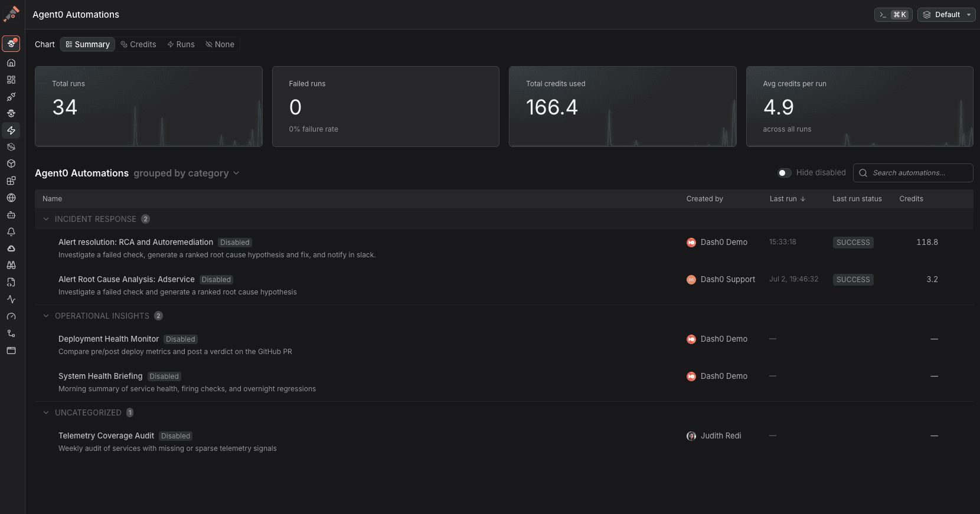Go to Home in the sidebar
This screenshot has height=514, width=980.
tap(11, 63)
